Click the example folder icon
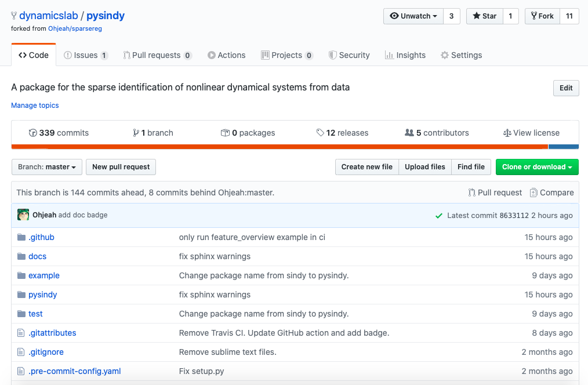Screen dimensions: 588x385 pos(21,275)
